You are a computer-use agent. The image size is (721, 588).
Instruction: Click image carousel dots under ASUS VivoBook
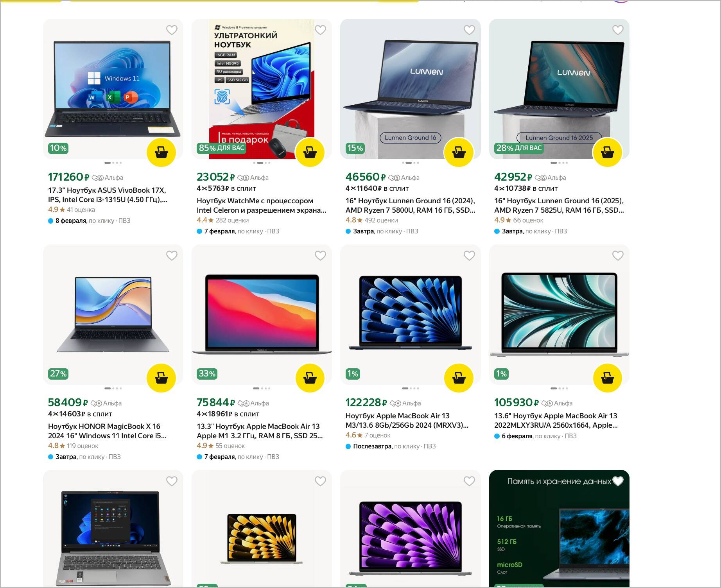[113, 163]
